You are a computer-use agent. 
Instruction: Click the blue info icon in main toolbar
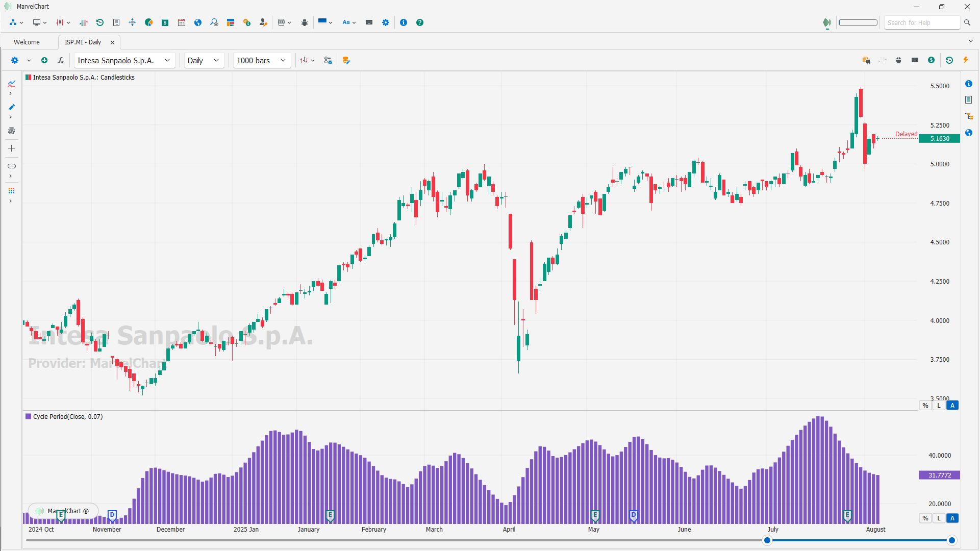pyautogui.click(x=404, y=22)
